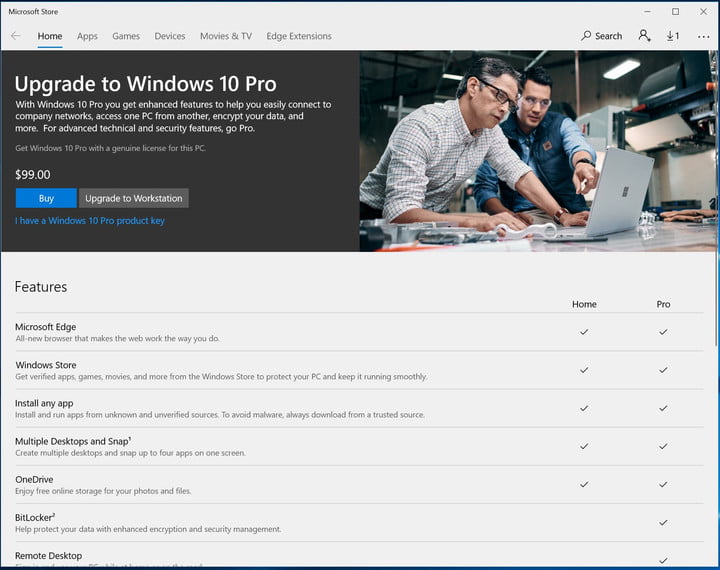Select the Windows Store feature title
This screenshot has width=720, height=570.
point(45,365)
